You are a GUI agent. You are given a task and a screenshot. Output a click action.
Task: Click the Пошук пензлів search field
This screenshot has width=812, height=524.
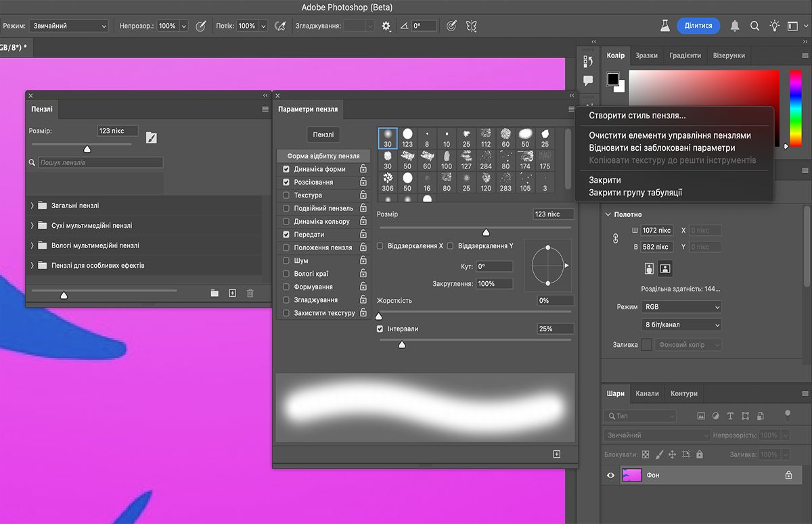[100, 163]
